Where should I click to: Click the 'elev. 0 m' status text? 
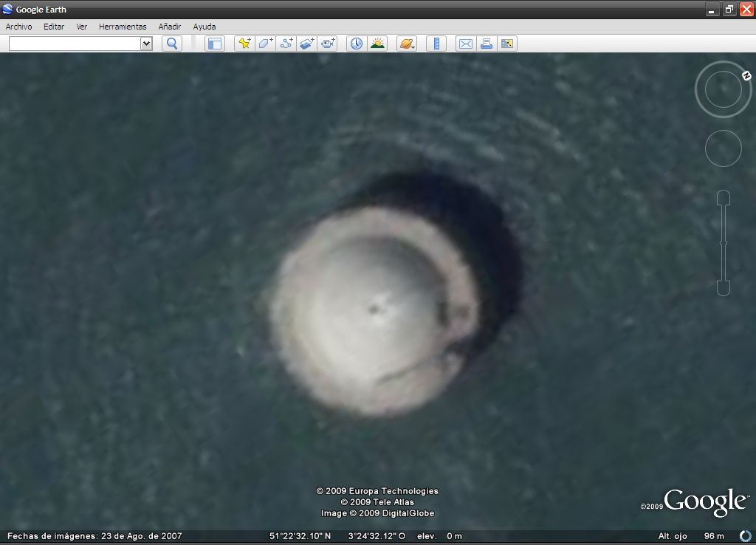click(439, 536)
